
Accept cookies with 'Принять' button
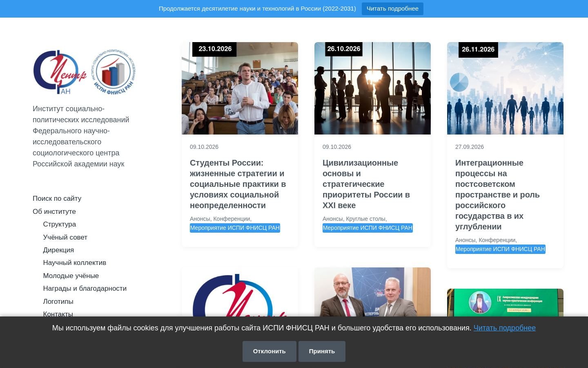coord(322,351)
